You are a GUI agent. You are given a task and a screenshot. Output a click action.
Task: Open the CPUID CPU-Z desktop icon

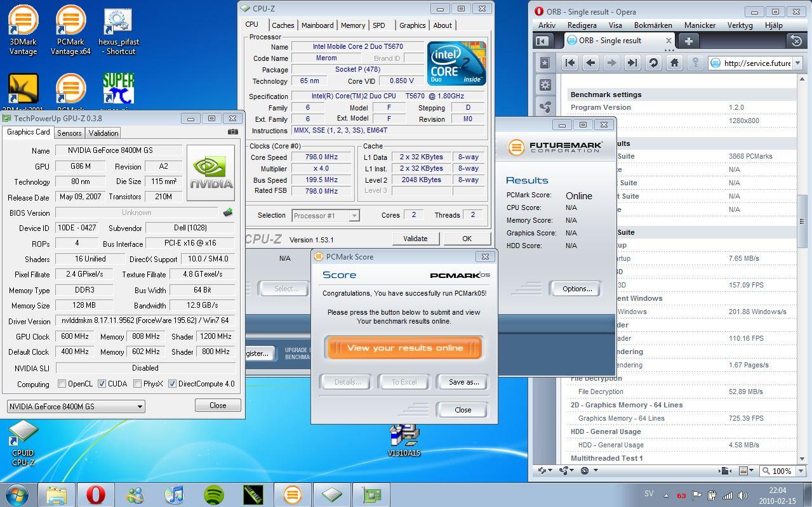[x=23, y=443]
